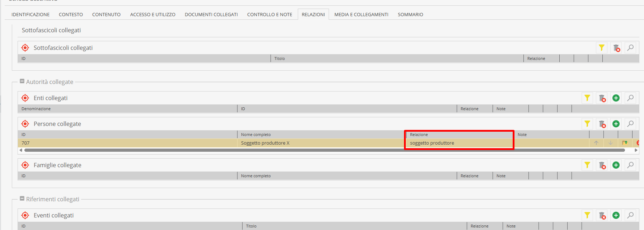This screenshot has width=644, height=230.
Task: Open the linked record of row 707
Action: point(625,143)
